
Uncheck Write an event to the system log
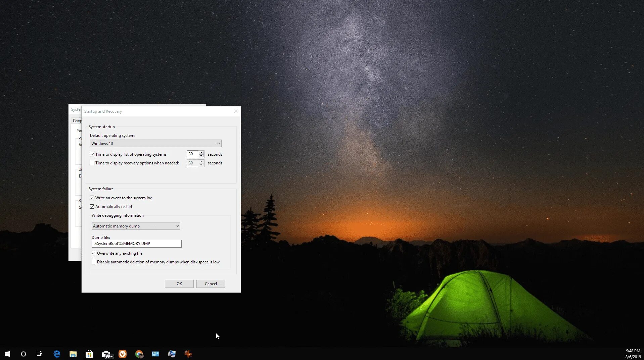coord(92,198)
